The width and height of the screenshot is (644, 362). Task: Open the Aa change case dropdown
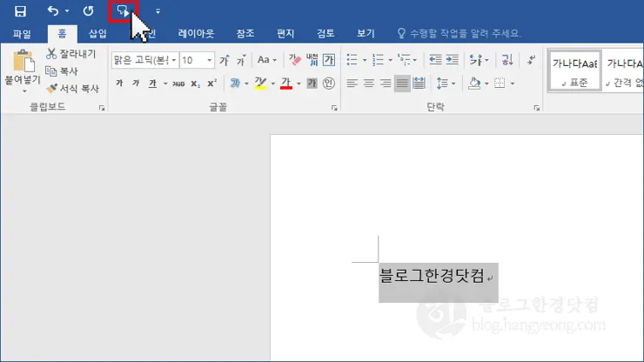(266, 60)
